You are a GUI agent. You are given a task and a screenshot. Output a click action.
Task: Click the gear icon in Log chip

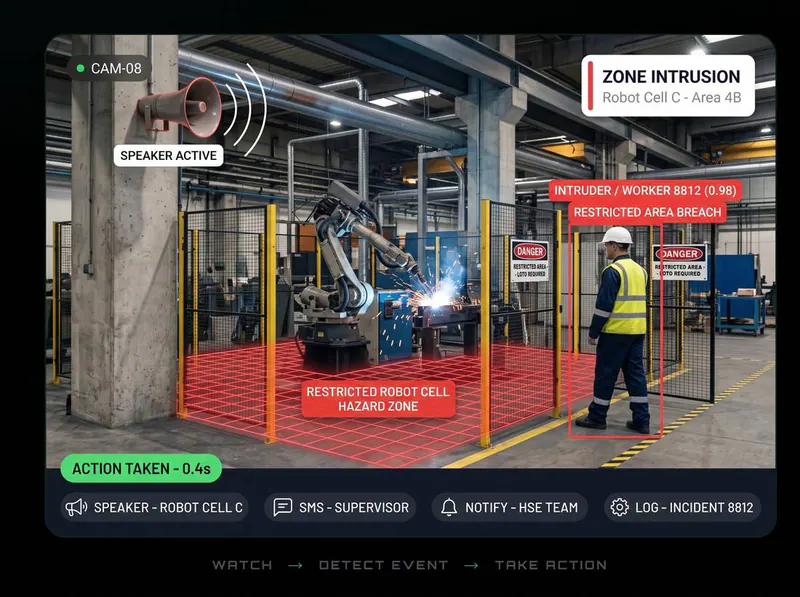point(619,507)
